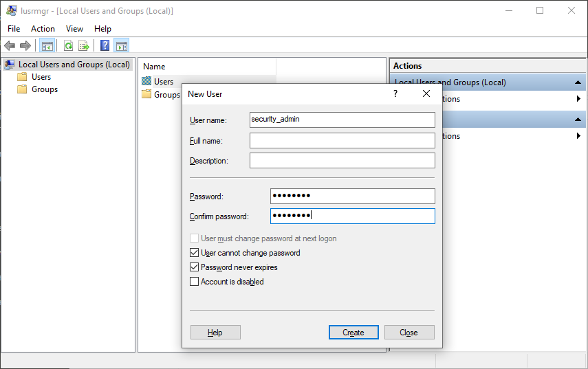Open Help via blue question-mark toolbar icon

[105, 46]
